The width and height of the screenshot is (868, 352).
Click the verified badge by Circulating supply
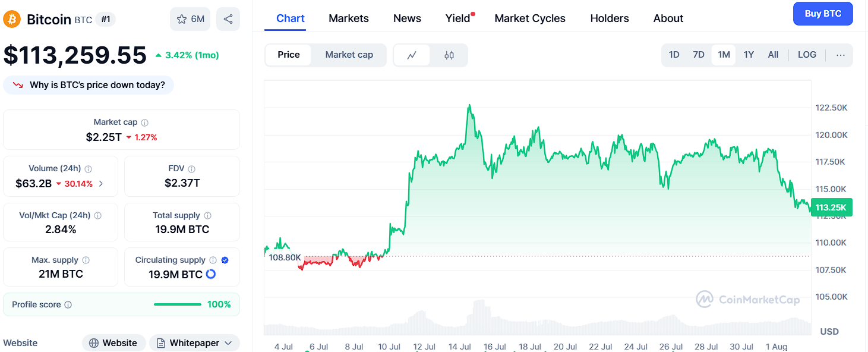[x=225, y=260]
